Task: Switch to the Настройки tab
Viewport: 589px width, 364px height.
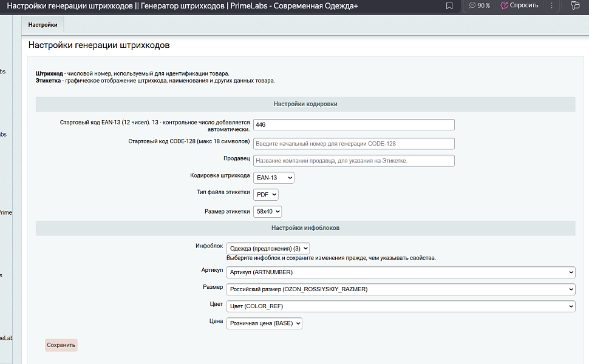Action: coord(43,25)
